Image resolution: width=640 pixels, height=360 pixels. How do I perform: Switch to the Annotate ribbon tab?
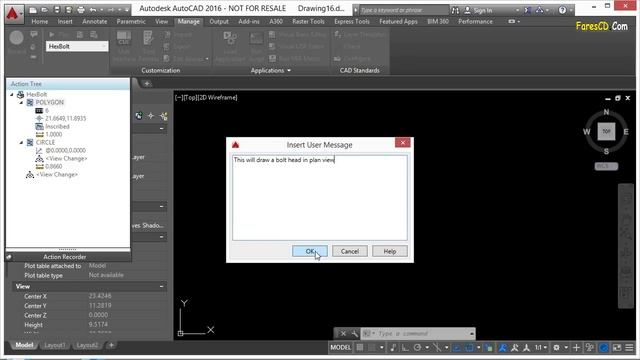(x=95, y=22)
